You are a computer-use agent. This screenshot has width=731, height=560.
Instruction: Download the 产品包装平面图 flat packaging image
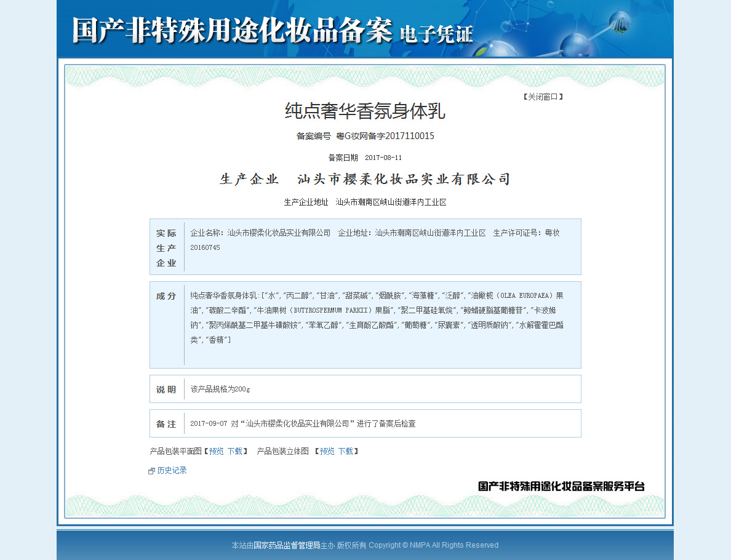tap(235, 451)
